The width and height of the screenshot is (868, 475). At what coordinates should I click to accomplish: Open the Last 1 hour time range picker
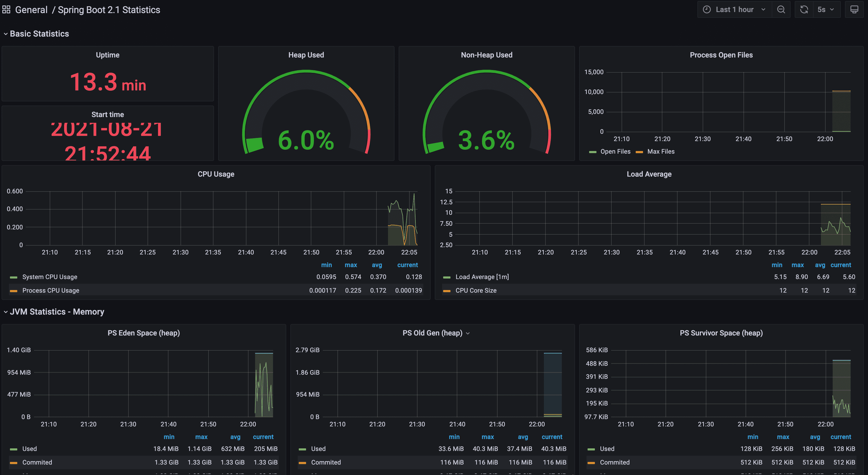coord(734,9)
